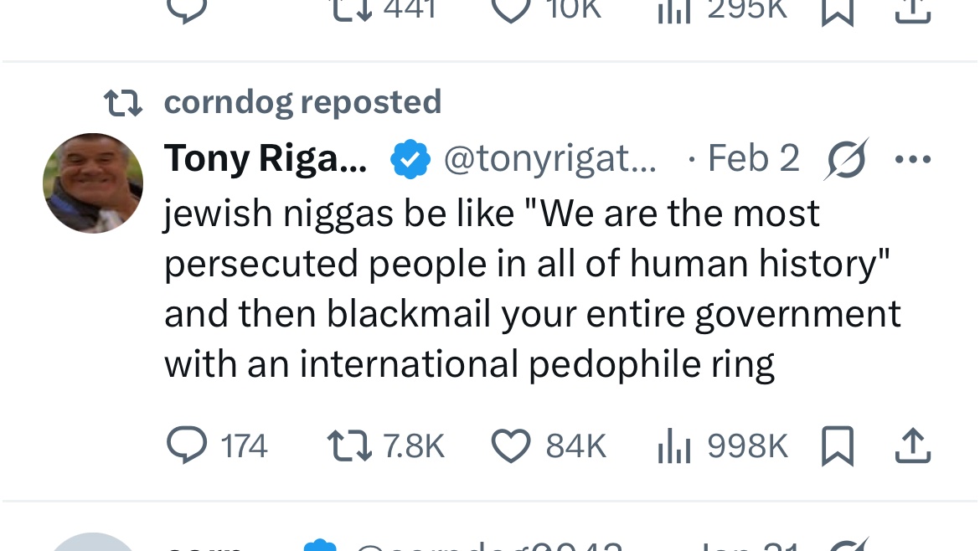Open Tony Riga's profile picture

(x=93, y=183)
